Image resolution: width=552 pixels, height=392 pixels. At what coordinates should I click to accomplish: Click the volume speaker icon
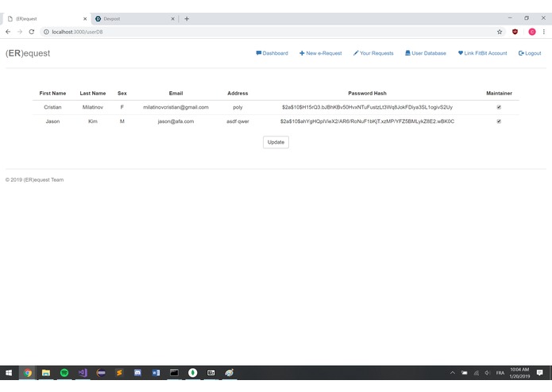[488, 373]
